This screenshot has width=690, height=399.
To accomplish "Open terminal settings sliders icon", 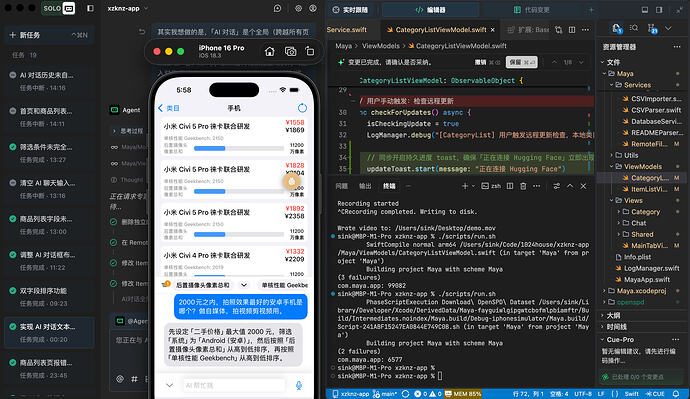I will [557, 186].
